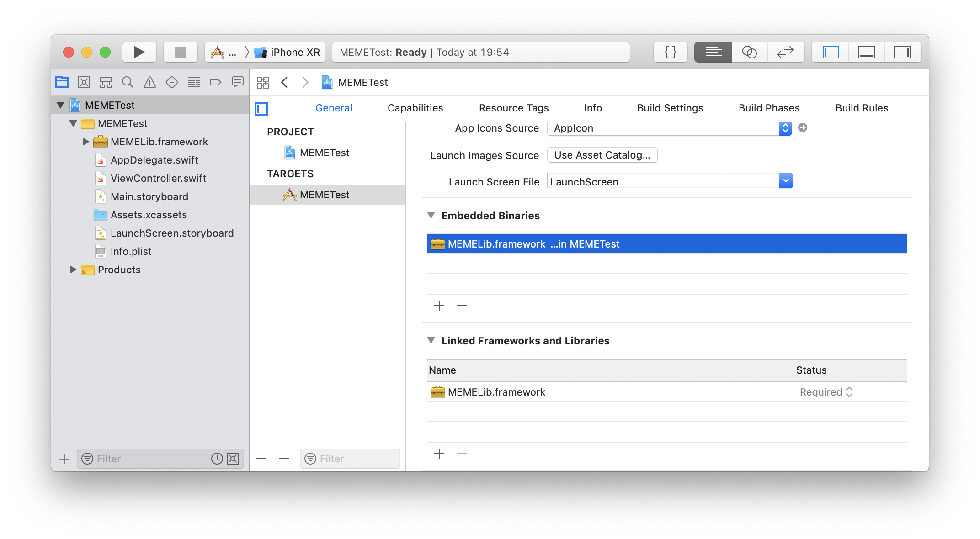Open the App Icons Source dropdown
Viewport: 980px width, 539px height.
pyautogui.click(x=785, y=128)
